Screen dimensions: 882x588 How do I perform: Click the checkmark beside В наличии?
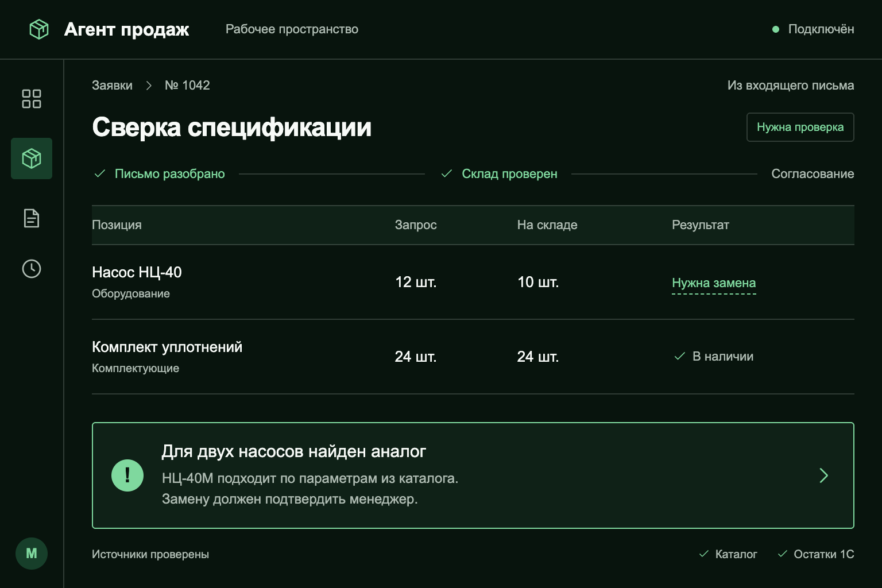click(680, 357)
